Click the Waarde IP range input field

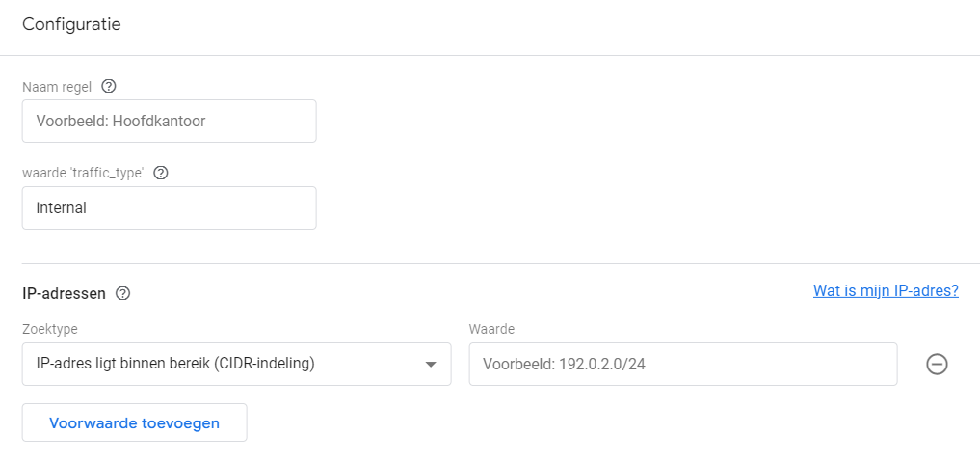pos(682,365)
